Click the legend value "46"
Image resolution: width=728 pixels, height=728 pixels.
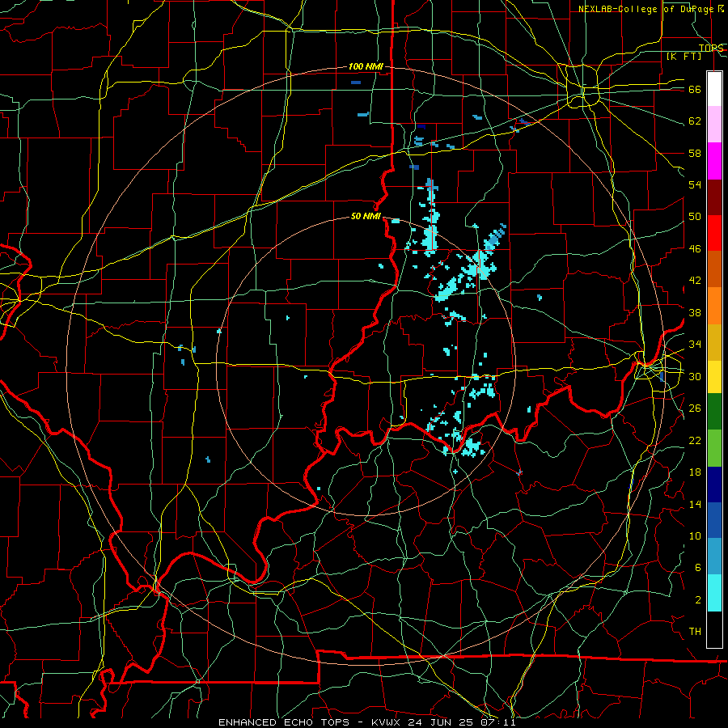tap(695, 249)
